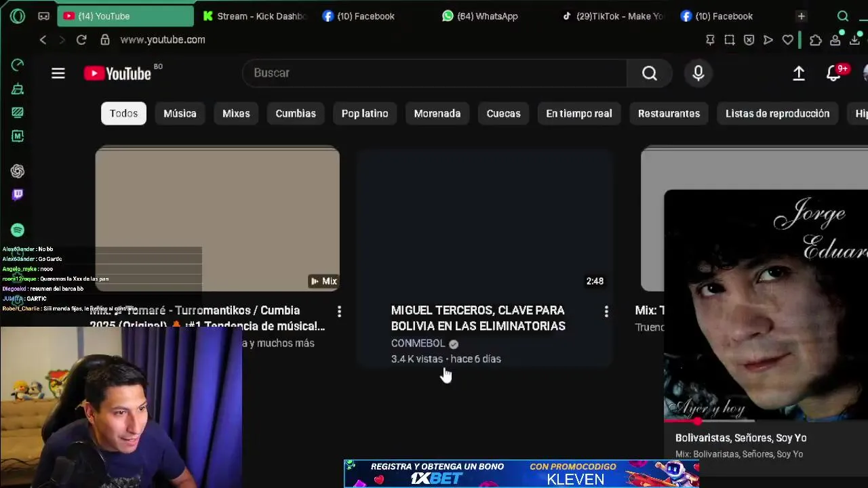Image resolution: width=868 pixels, height=488 pixels.
Task: Open the Jorge Eduardo album preview
Action: coord(766,305)
